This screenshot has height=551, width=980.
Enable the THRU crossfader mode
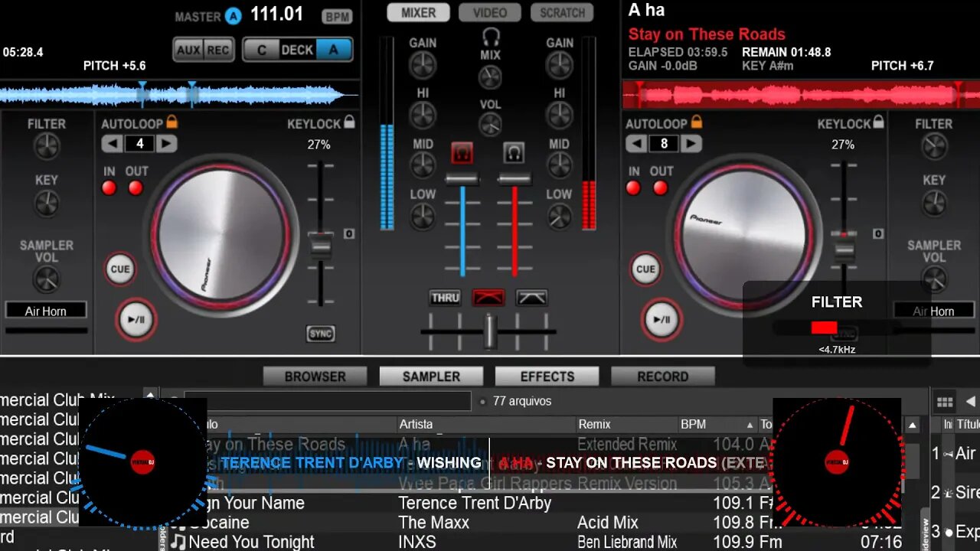(x=445, y=298)
